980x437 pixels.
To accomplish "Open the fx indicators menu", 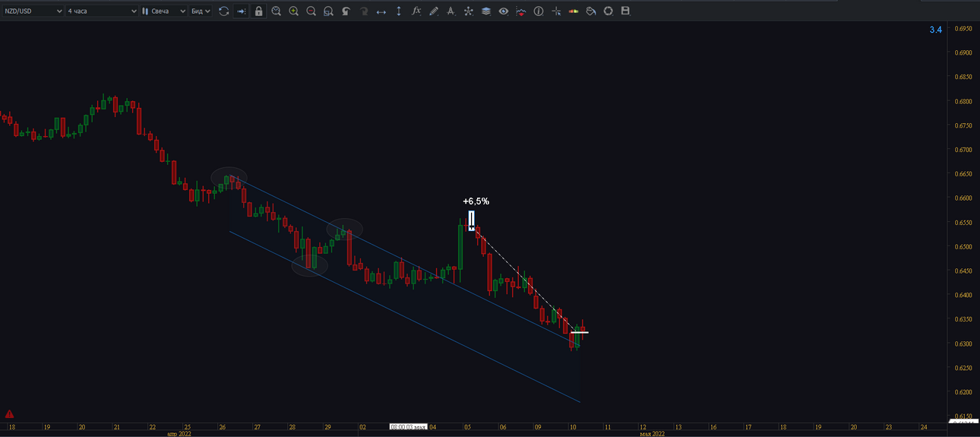I will click(x=416, y=11).
